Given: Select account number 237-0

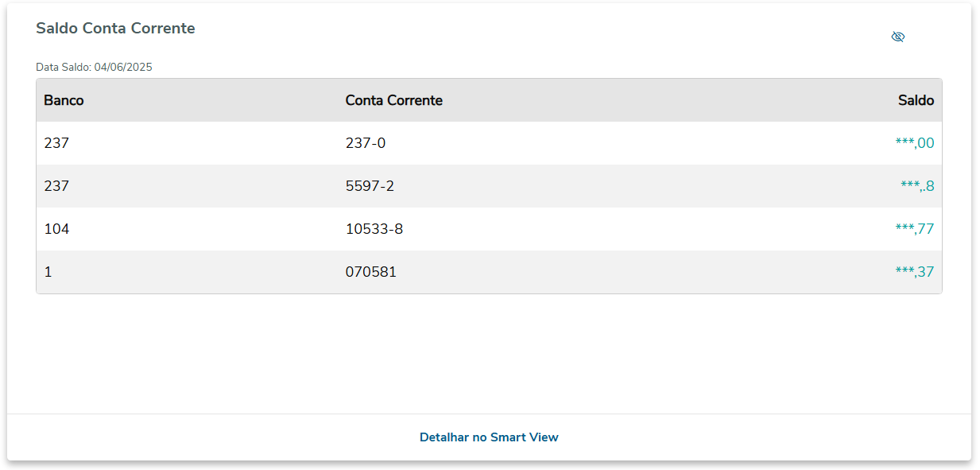Looking at the screenshot, I should (x=366, y=143).
